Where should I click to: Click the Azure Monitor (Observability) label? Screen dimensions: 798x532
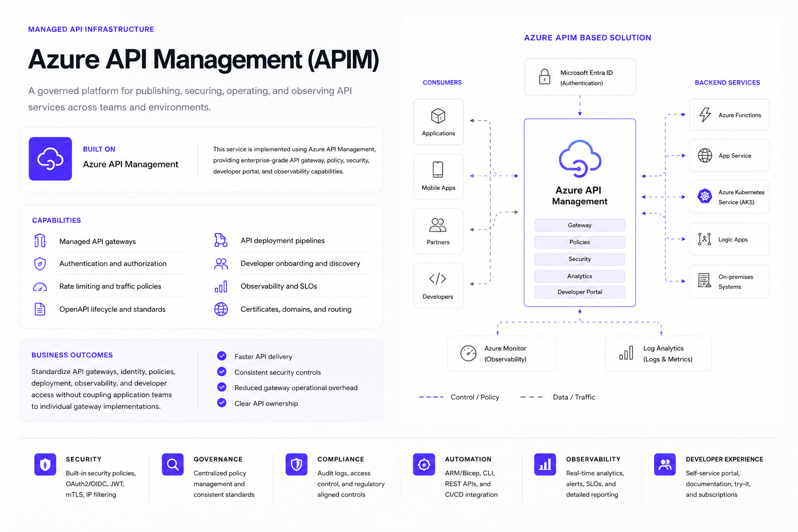coord(506,354)
